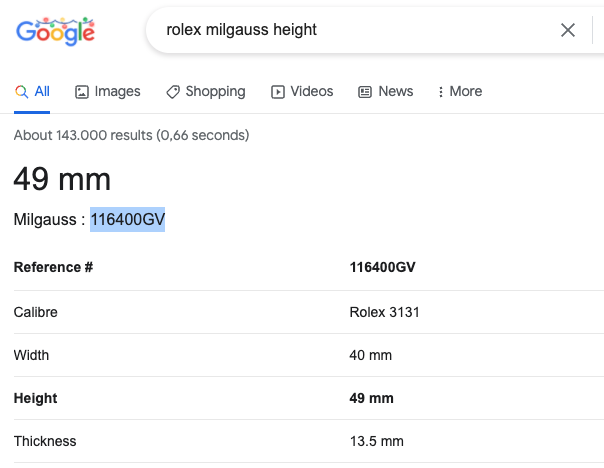Screen dimensions: 604x468
Task: Click the '13.5 mm' thickness value
Action: 377,441
